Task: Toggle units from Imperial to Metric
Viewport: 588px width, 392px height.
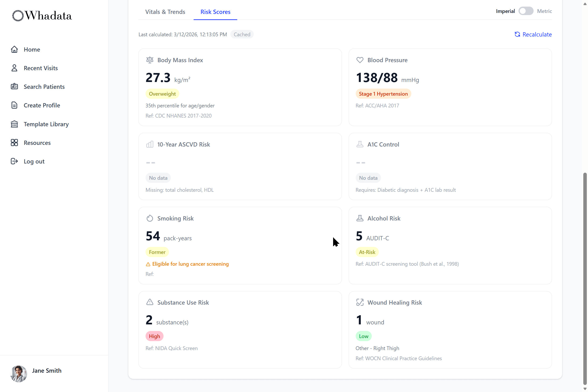Action: [526, 11]
